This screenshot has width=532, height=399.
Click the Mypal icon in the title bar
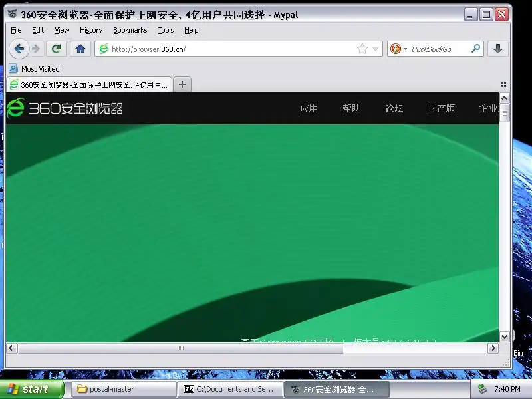(x=13, y=14)
